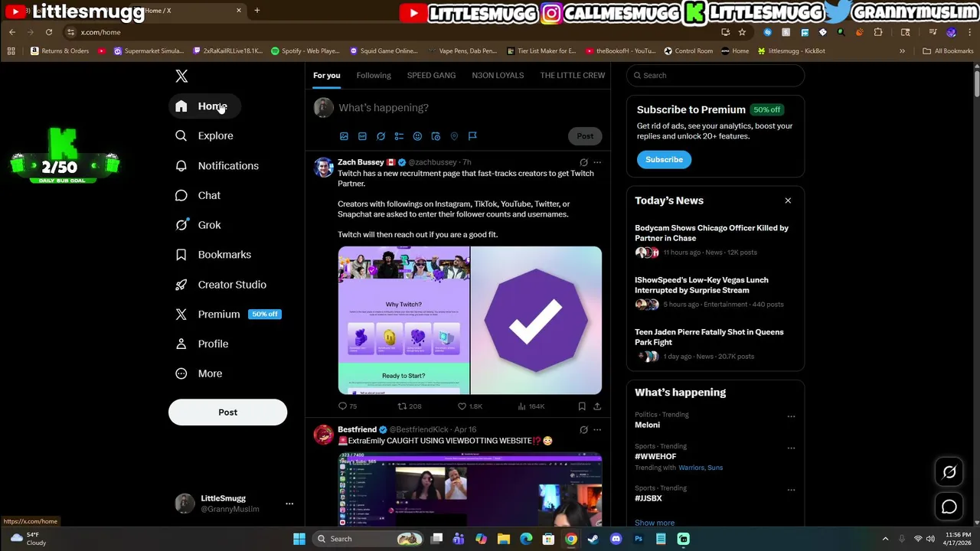This screenshot has width=980, height=551.
Task: Schedule the post using calendar icon
Action: (436, 136)
